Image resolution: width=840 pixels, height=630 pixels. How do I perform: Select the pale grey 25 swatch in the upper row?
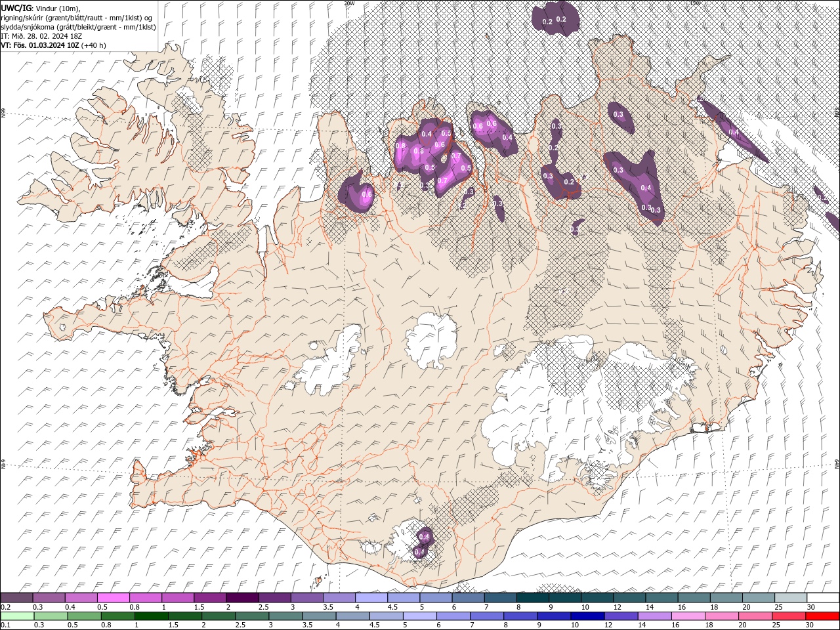point(791,597)
